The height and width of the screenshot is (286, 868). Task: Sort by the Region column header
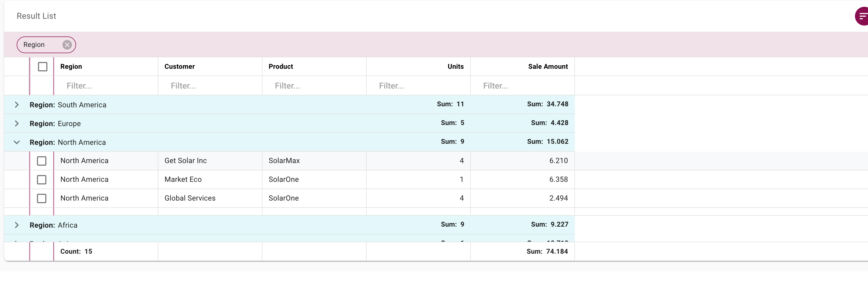(x=71, y=66)
